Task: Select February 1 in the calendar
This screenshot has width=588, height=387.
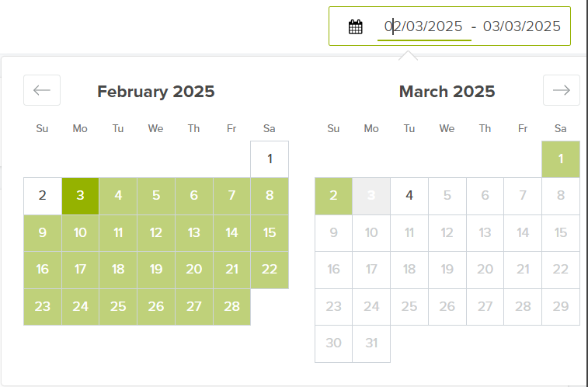Action: click(270, 159)
